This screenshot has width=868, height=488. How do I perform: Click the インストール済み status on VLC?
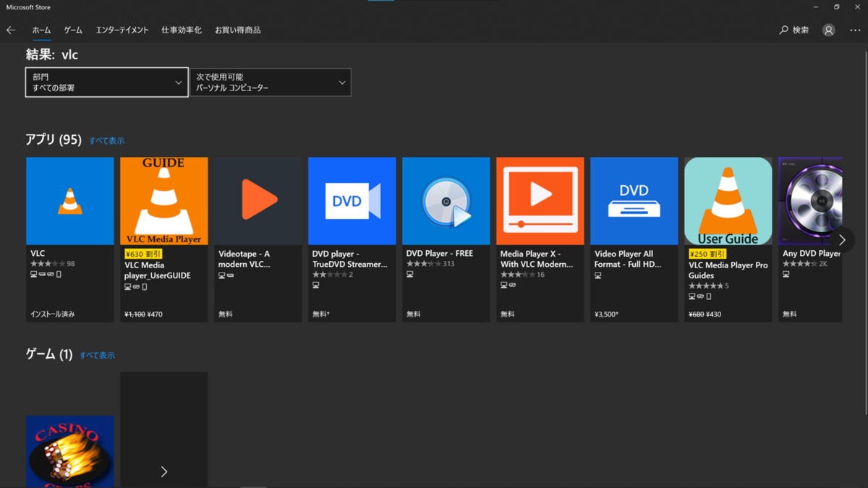53,314
